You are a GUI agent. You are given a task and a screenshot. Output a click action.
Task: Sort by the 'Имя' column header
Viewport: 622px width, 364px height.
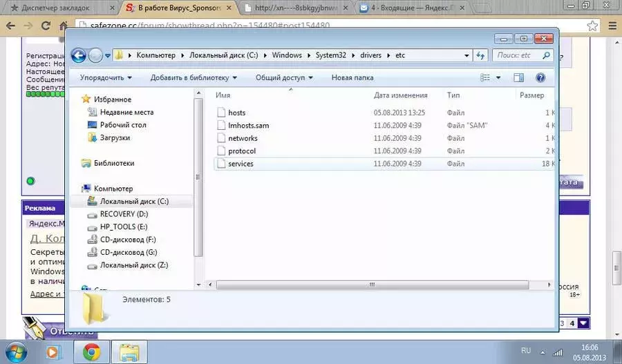click(x=223, y=95)
